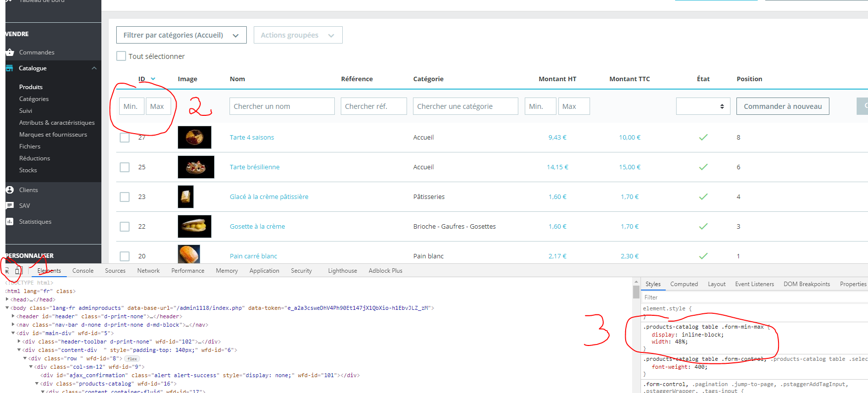Open the État filter select box
The image size is (868, 393).
coord(703,106)
